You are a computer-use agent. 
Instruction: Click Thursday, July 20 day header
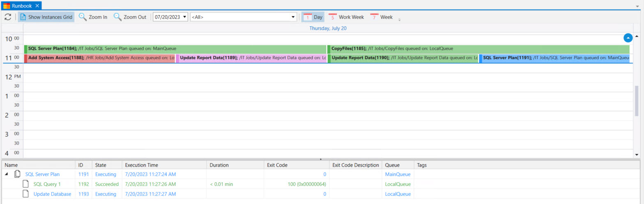(x=328, y=28)
